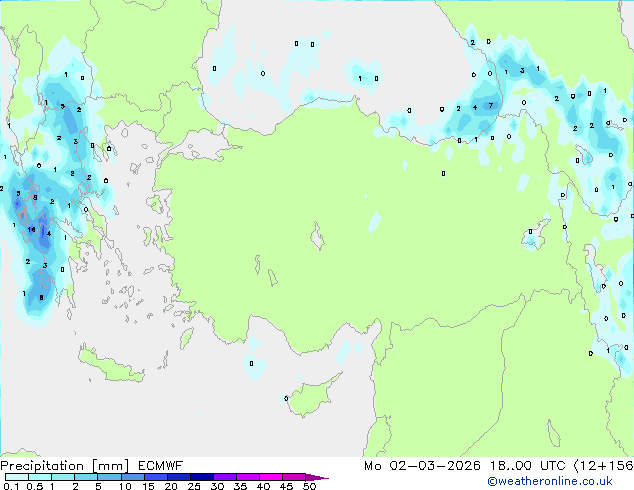Viewport: 634px width, 490px height.
Task: Click the '40' legend scale label
Action: [x=263, y=486]
